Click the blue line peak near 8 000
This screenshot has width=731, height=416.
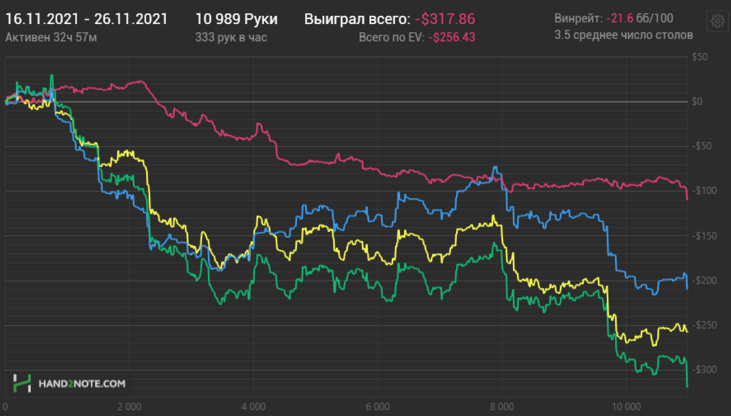coord(495,167)
